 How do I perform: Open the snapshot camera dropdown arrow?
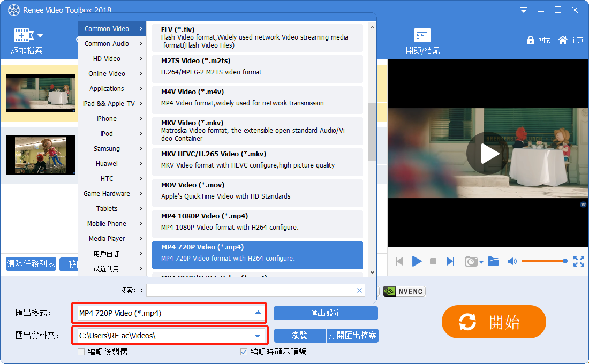click(481, 262)
